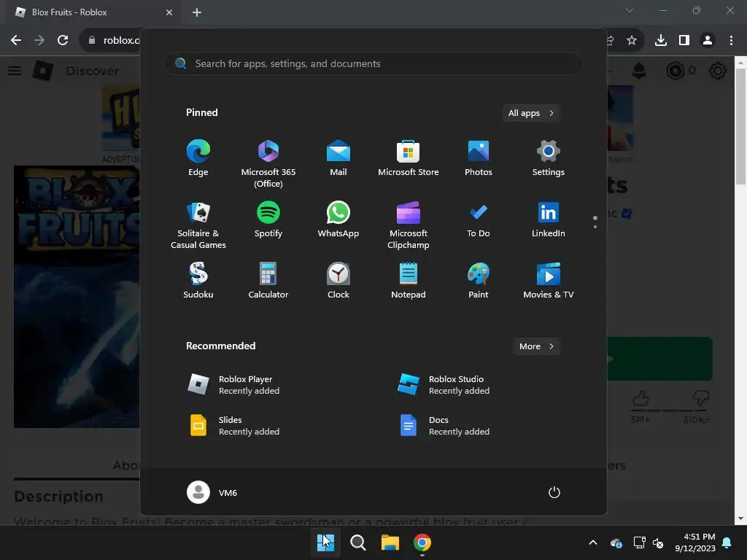Viewport: 747px width, 560px height.
Task: Open Microsoft Store from Start menu
Action: (x=409, y=158)
